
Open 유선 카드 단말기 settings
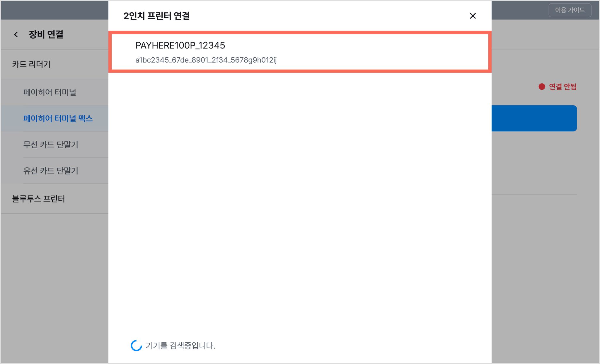(x=51, y=171)
